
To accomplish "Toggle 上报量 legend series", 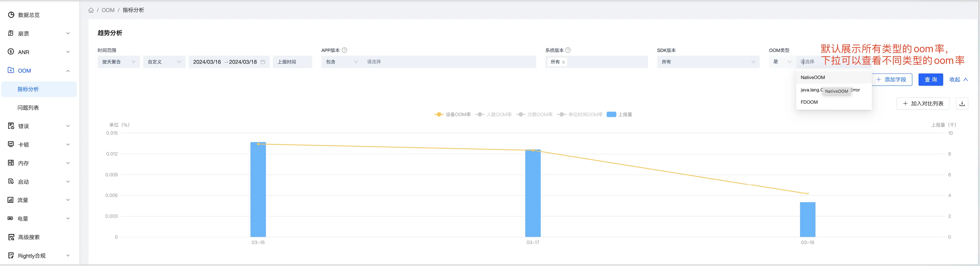I will coord(619,115).
